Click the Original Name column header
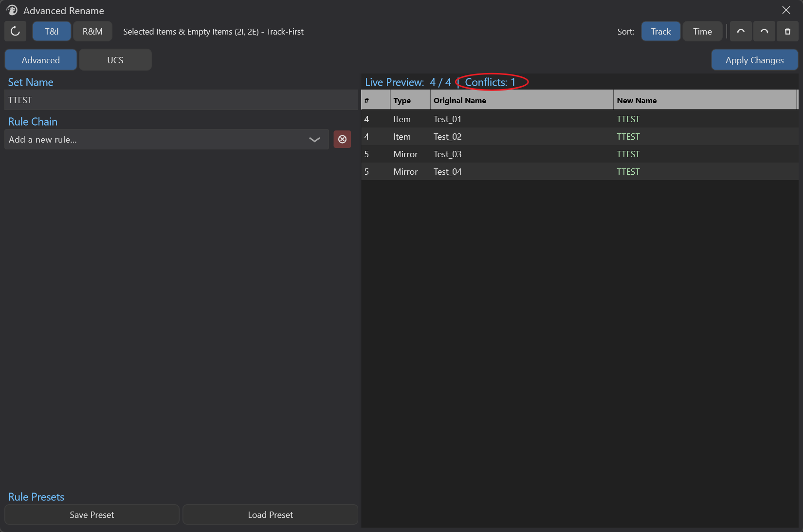This screenshot has height=532, width=803. [x=522, y=100]
